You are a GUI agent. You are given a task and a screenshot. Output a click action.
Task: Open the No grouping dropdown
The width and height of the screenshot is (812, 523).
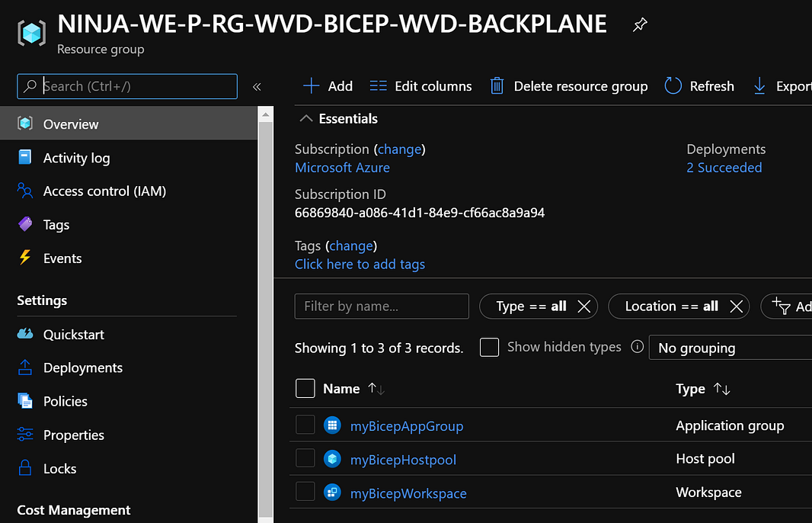(x=730, y=348)
